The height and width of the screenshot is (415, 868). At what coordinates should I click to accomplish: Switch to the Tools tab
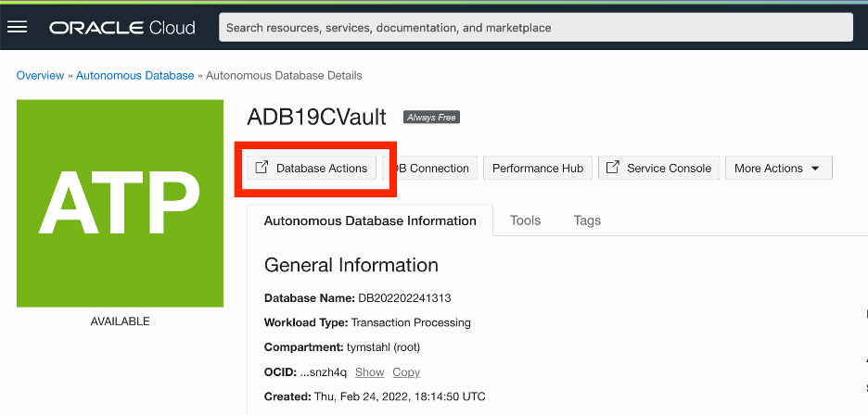(x=525, y=220)
